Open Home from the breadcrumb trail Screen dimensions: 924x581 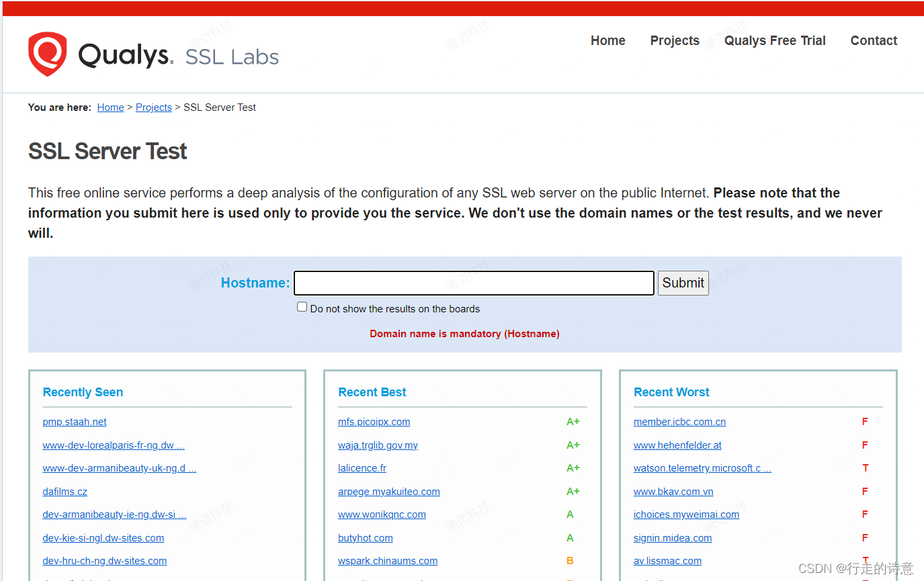point(110,107)
